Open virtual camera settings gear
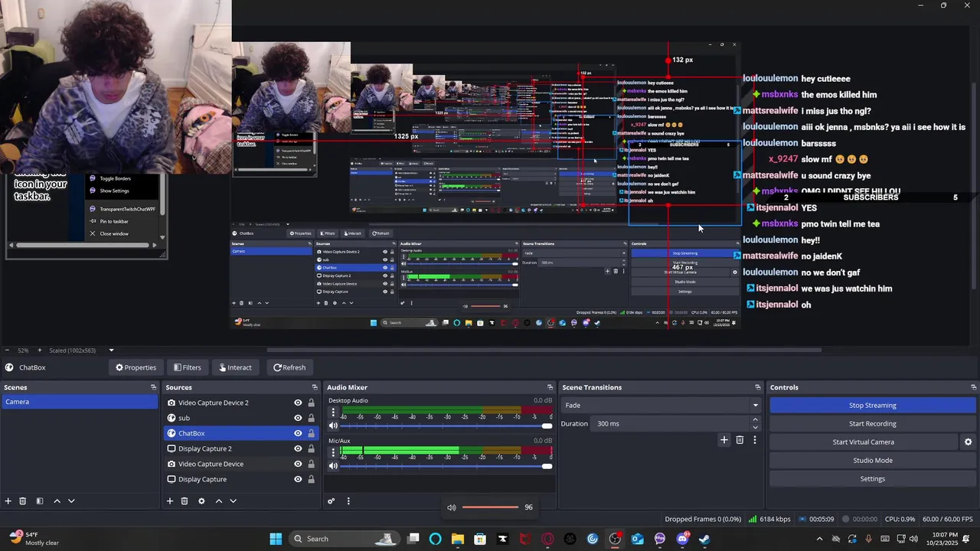Image resolution: width=980 pixels, height=551 pixels. tap(968, 442)
